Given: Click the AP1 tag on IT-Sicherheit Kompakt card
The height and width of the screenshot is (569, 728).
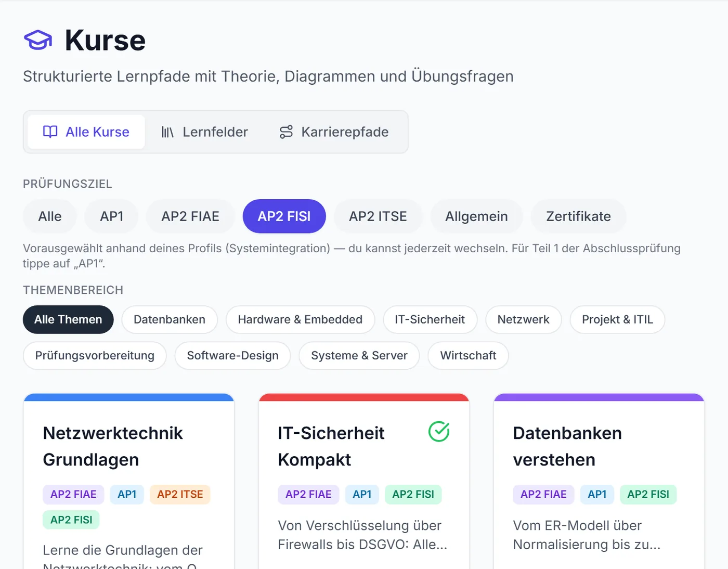Looking at the screenshot, I should coord(362,494).
